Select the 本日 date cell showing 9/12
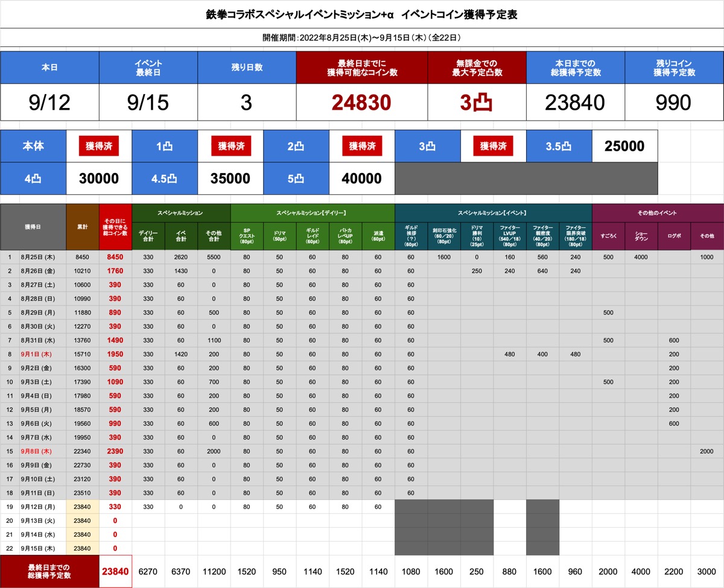 pyautogui.click(x=49, y=103)
